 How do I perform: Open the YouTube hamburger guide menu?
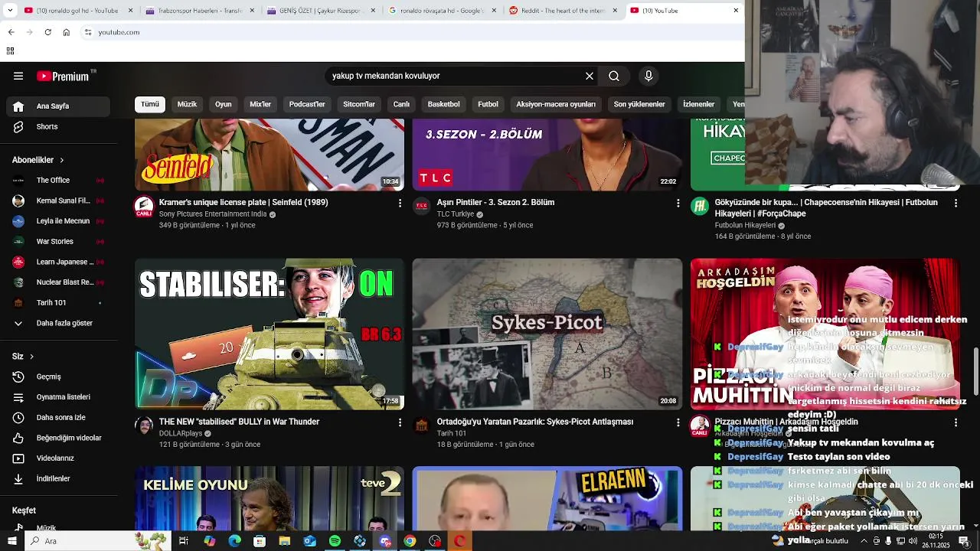coord(18,76)
